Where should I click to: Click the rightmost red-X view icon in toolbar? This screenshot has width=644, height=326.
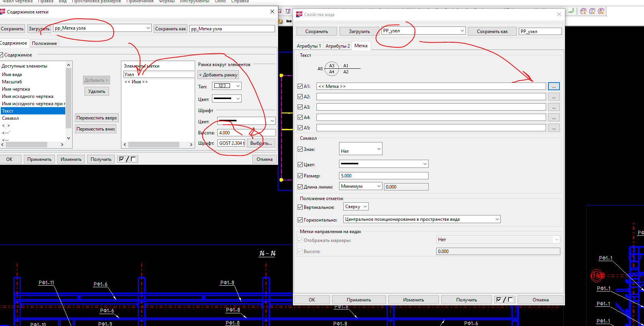point(601,12)
